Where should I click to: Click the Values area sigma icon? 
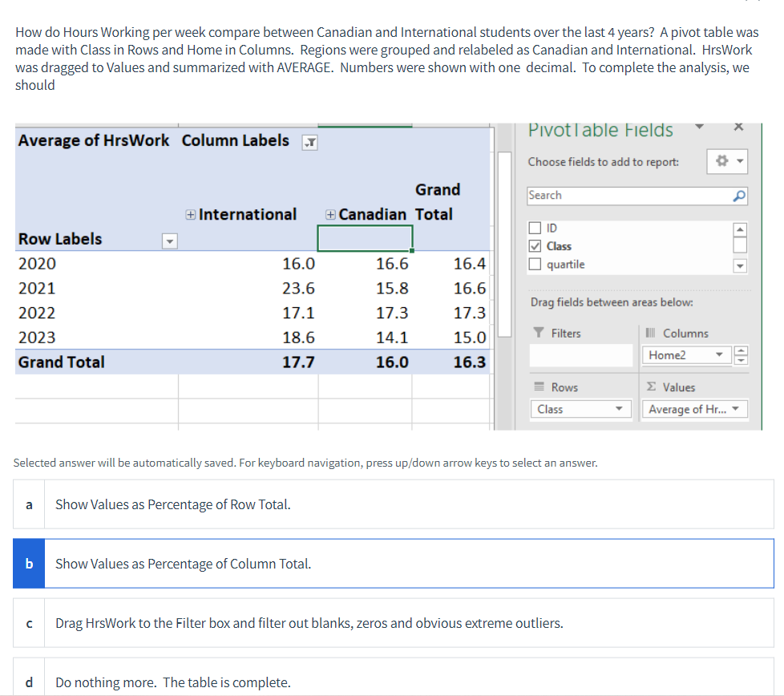(651, 386)
